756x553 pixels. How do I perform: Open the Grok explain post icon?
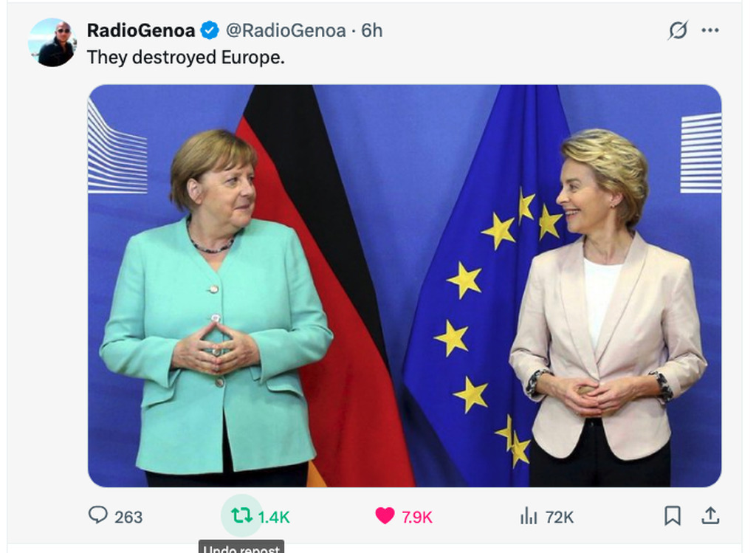[x=678, y=30]
